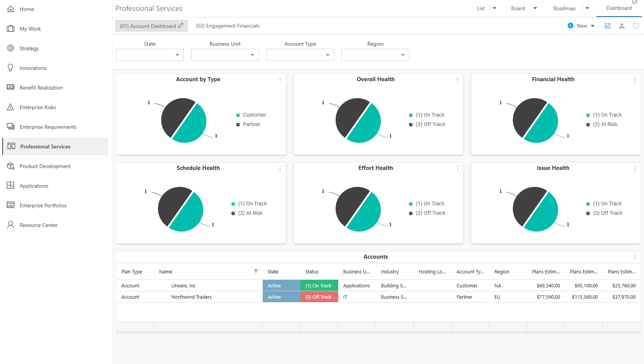Image resolution: width=644 pixels, height=364 pixels.
Task: Open Enterprise Portfolios chart icon
Action: click(11, 205)
